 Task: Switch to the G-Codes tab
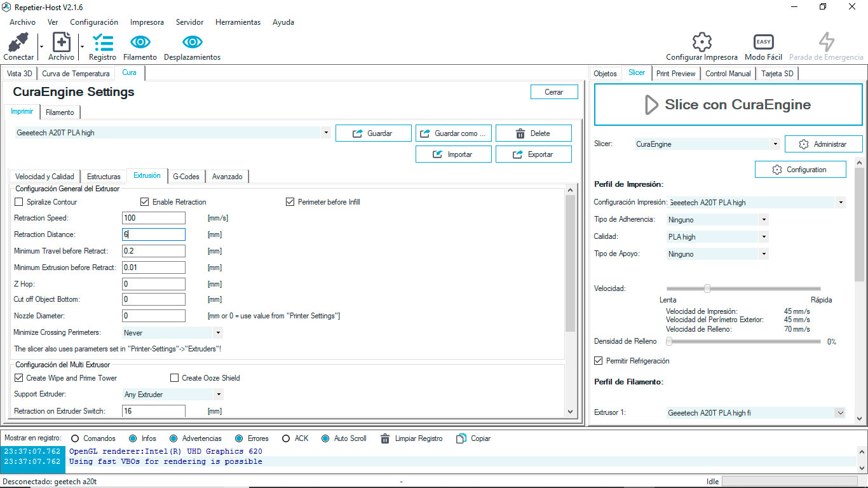click(186, 177)
